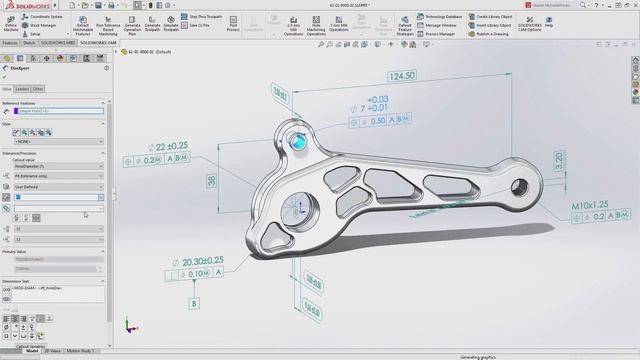Click the property panel vertical scrollbar
This screenshot has width=640, height=360.
[109, 212]
